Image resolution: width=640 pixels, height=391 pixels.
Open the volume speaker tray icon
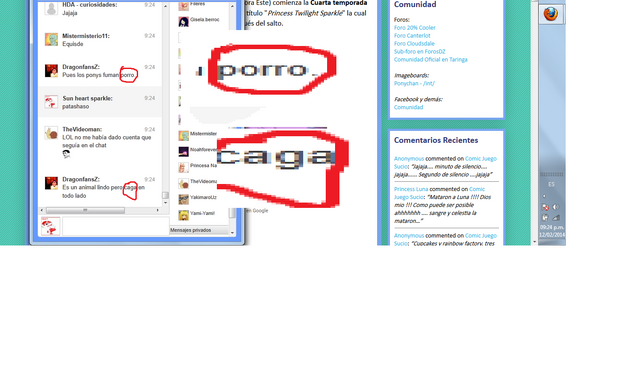coord(556,207)
